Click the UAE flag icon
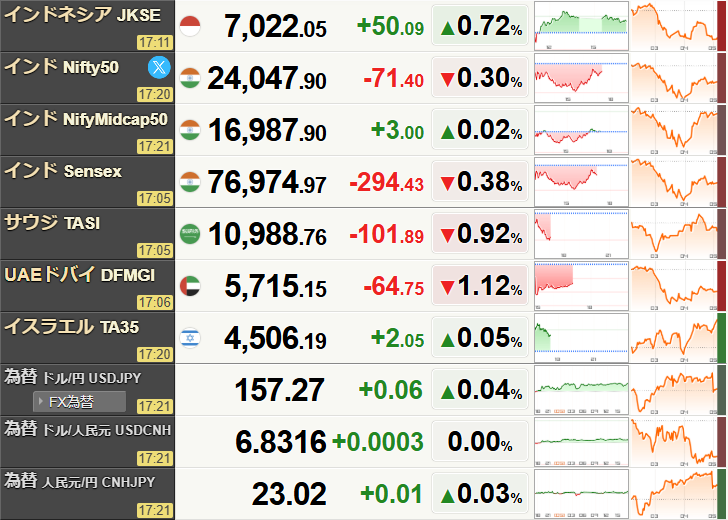Image resolution: width=728 pixels, height=520 pixels. [190, 286]
